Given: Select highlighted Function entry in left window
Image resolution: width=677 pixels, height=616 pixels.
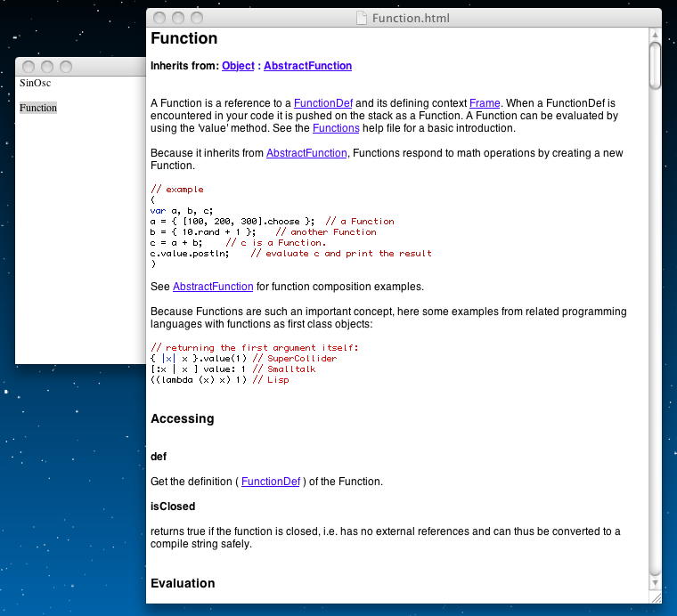Looking at the screenshot, I should 38,108.
